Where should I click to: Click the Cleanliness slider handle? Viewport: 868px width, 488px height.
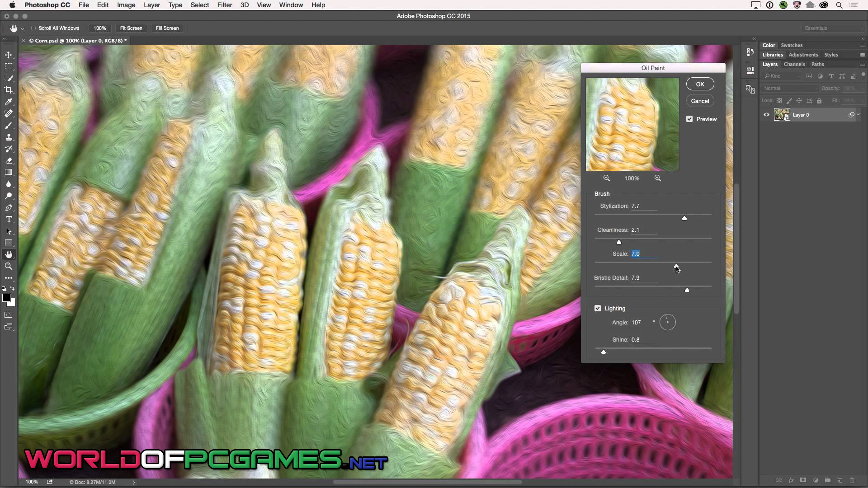pos(619,242)
